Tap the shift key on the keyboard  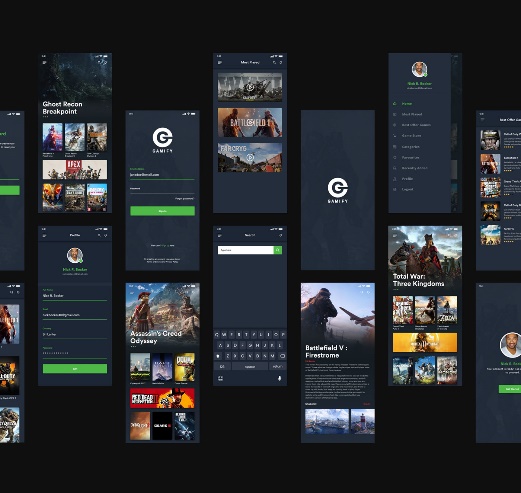coord(218,356)
